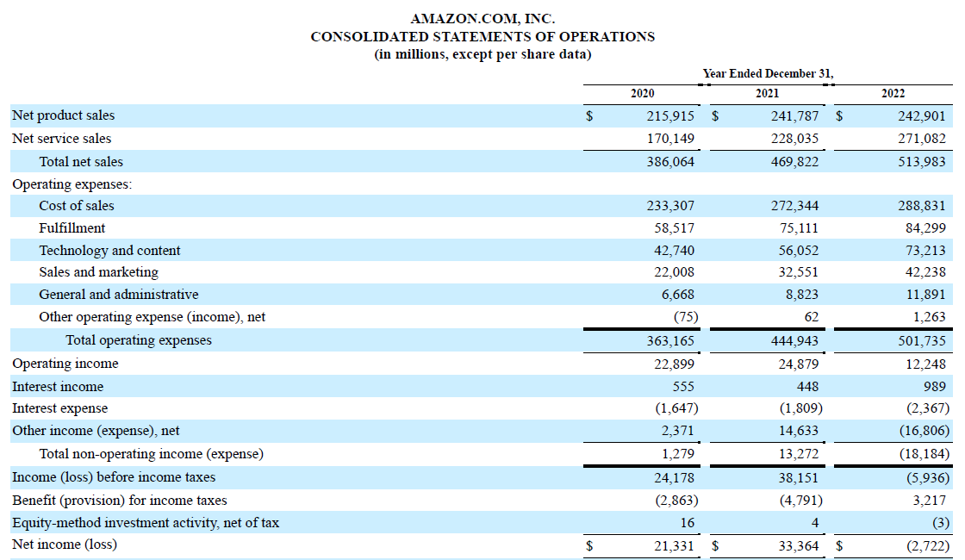This screenshot has width=965, height=560.
Task: Select the 'General and administrative' label
Action: [x=119, y=294]
